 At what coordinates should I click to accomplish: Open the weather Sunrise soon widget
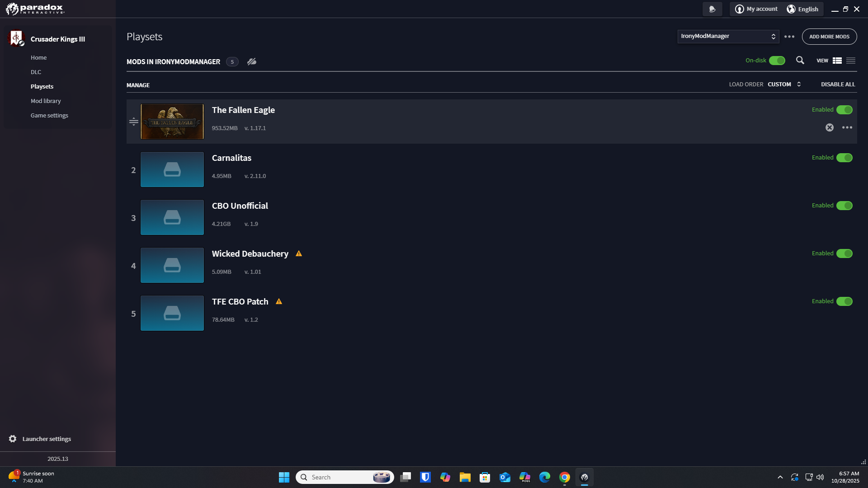click(32, 477)
